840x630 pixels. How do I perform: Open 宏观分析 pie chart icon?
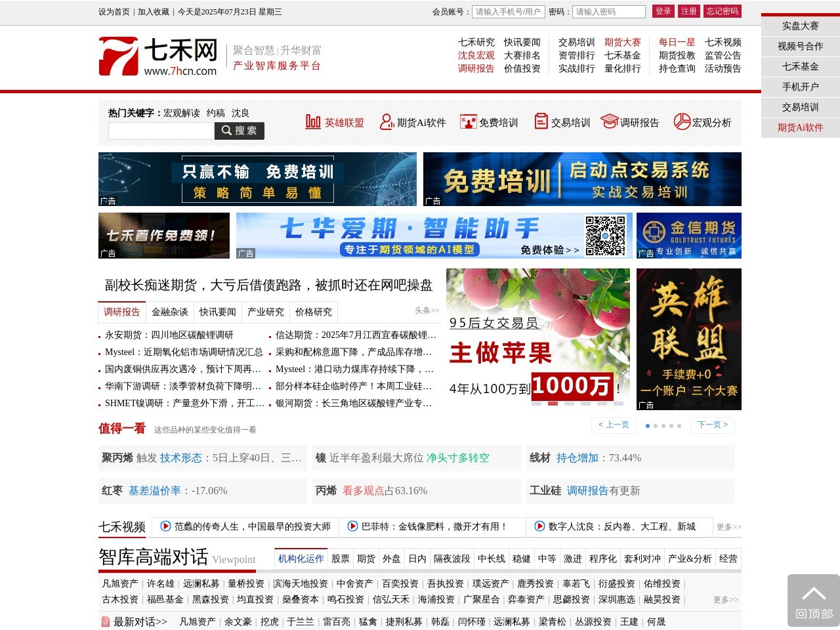[x=682, y=122]
